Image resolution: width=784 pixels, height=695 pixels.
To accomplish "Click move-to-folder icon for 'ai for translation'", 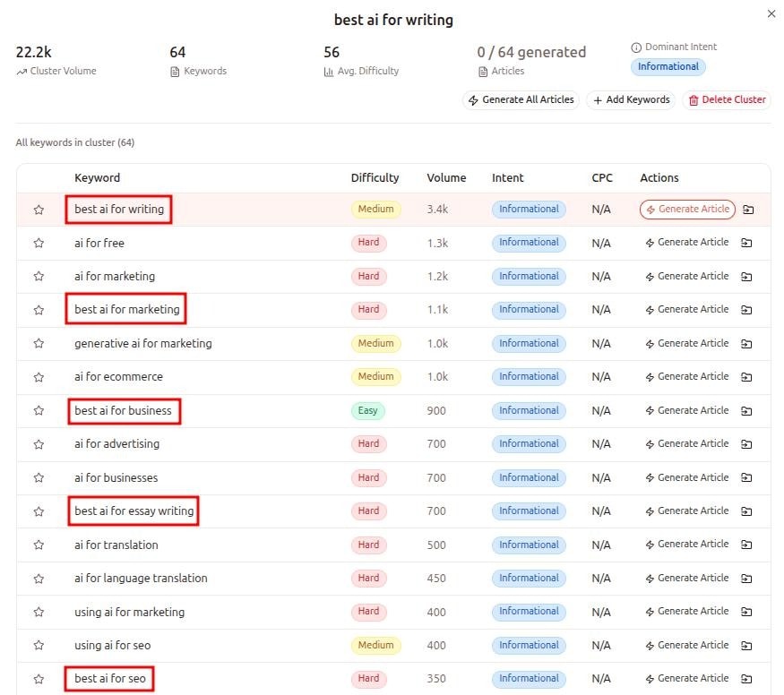I will [746, 545].
